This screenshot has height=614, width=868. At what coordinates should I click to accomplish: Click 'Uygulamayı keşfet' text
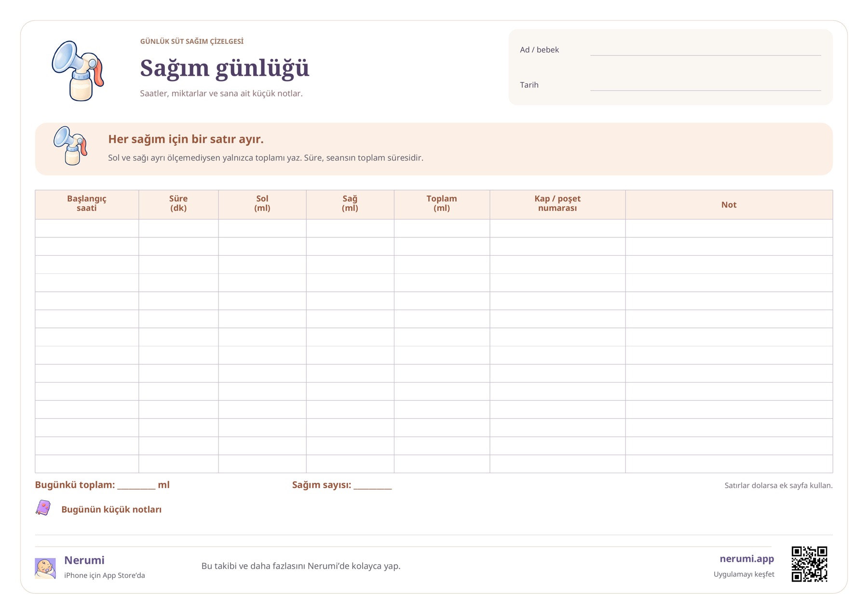(744, 574)
